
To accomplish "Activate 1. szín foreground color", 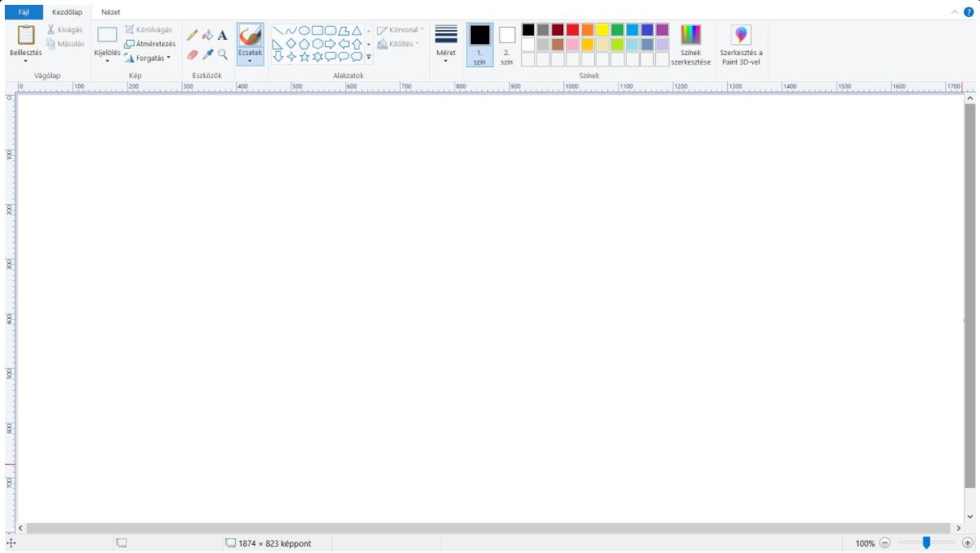I will click(x=480, y=45).
